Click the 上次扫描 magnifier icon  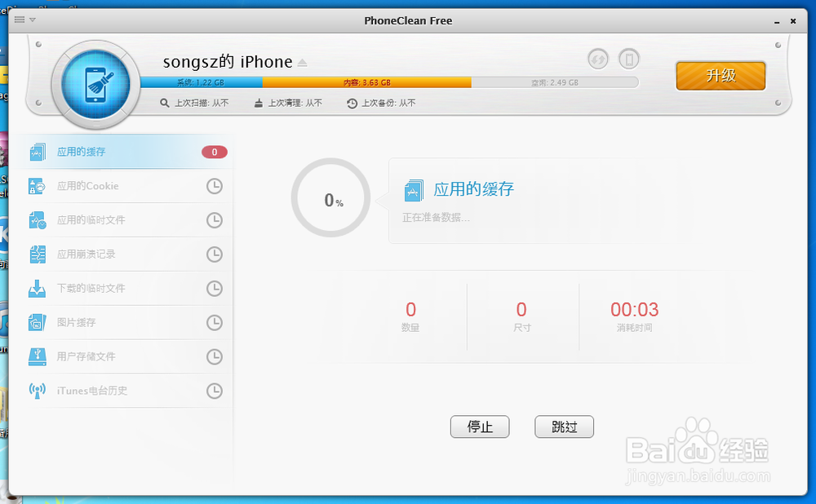tap(165, 103)
